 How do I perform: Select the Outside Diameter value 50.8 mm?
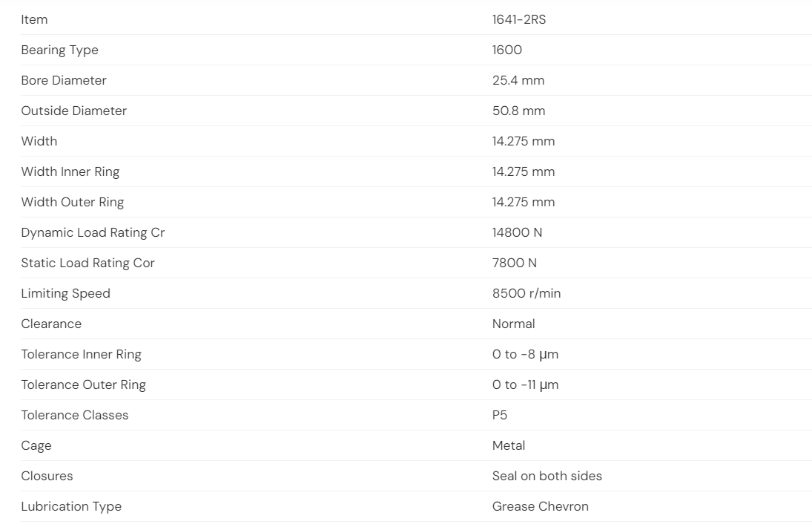pyautogui.click(x=518, y=111)
